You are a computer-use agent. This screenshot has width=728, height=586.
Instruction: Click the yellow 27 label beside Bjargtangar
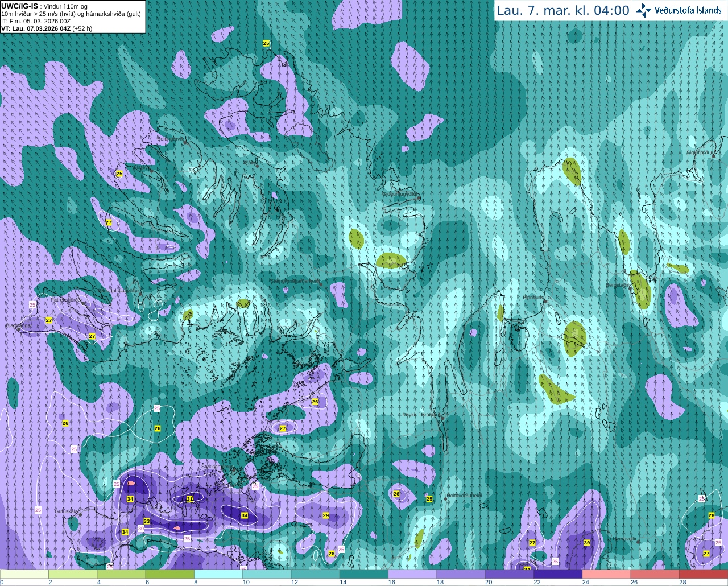coord(49,320)
